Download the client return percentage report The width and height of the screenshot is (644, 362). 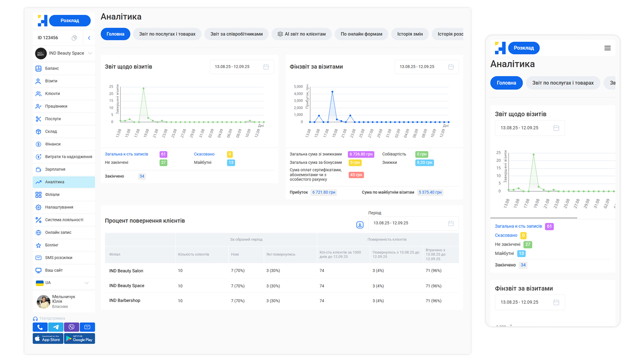click(360, 225)
